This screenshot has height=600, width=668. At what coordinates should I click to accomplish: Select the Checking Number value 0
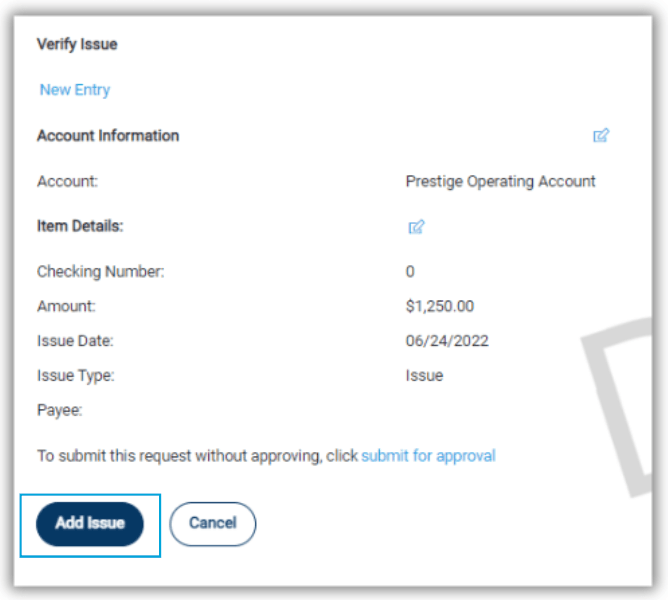(410, 271)
